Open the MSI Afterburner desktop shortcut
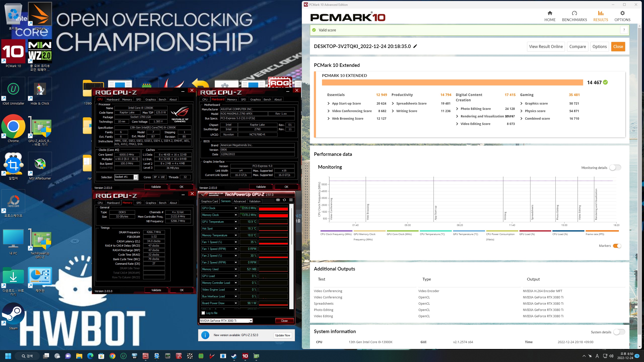The width and height of the screenshot is (644, 362). 40,166
